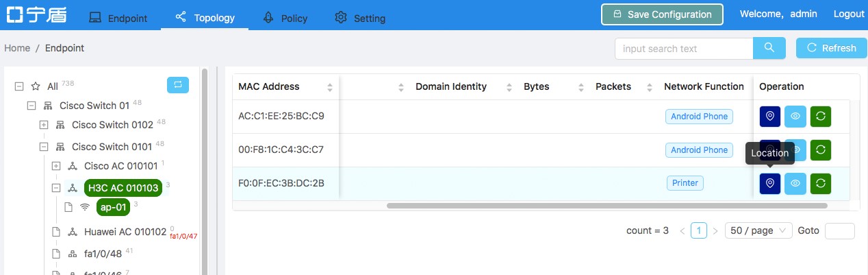
Task: Click MAC address AC:C1:EE:25:BC:C9
Action: (281, 116)
